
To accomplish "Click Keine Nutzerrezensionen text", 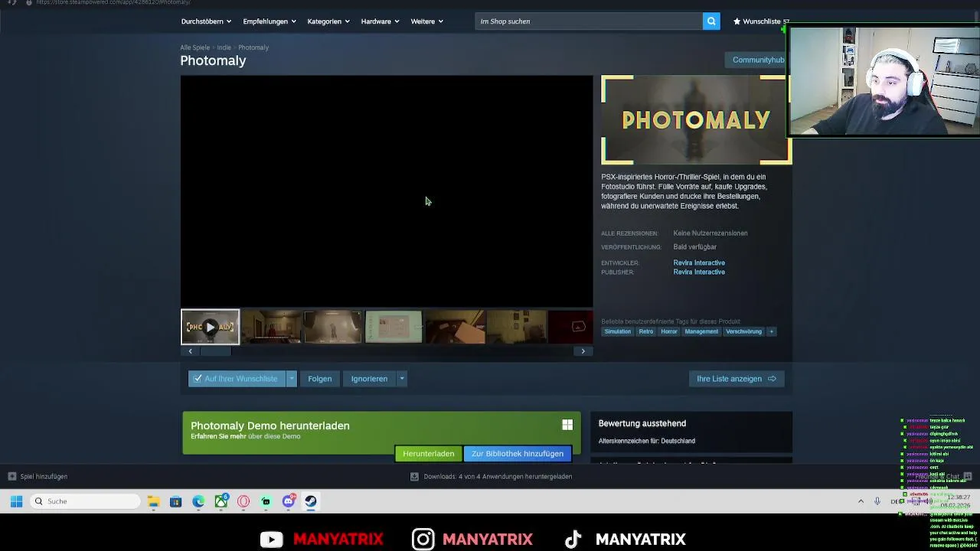I will click(710, 233).
